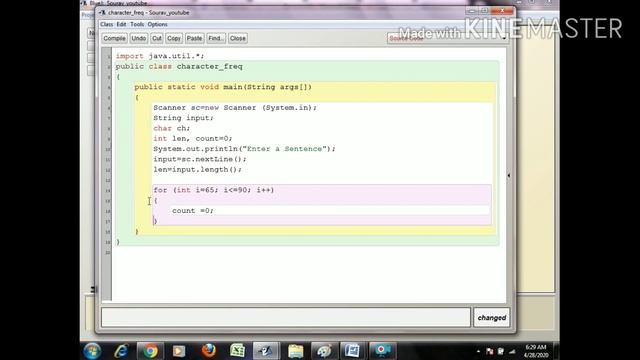This screenshot has width=640, height=360.
Task: Switch to the BlueJ taskbar icon
Action: [266, 351]
